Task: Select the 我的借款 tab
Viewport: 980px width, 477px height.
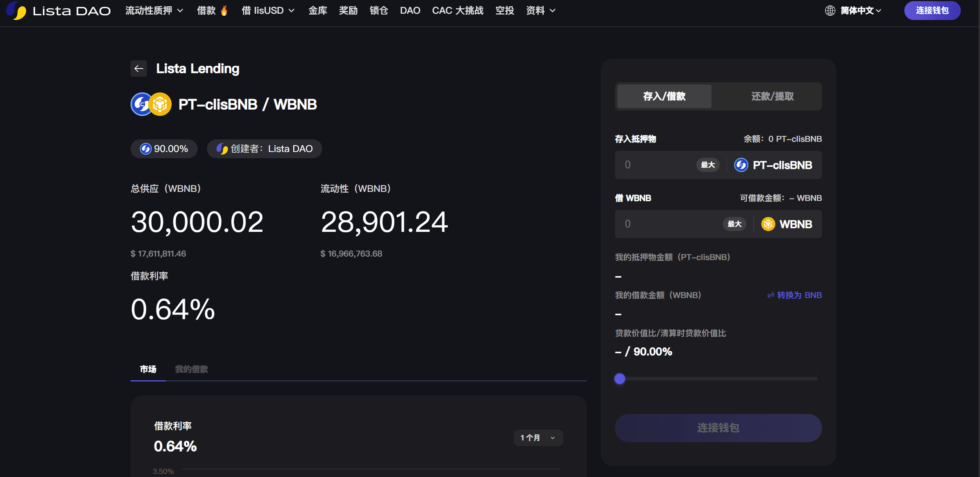Action: (x=191, y=369)
